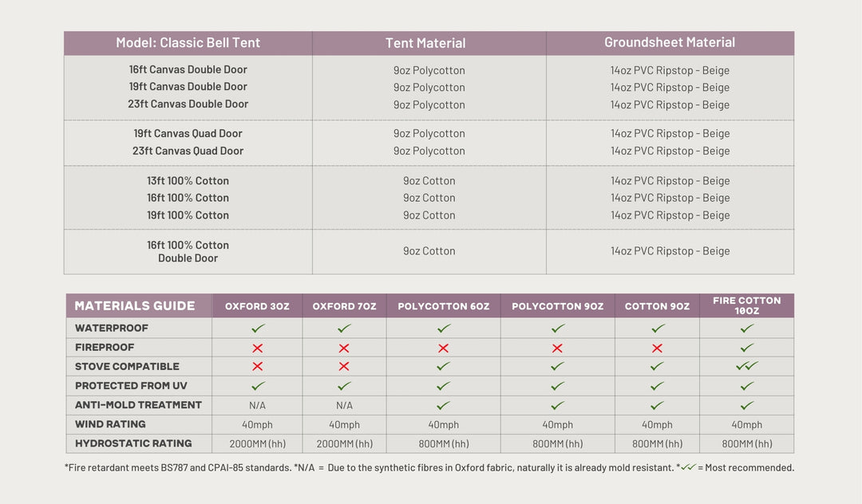Viewport: 862px width, 504px height.
Task: Select Anti-Mold Treatment checkmark under Polycotton 6oz
Action: tap(444, 405)
